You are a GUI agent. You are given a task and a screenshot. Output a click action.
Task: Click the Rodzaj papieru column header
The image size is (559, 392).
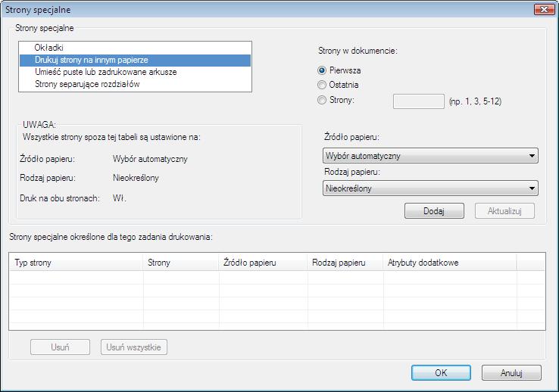(345, 263)
